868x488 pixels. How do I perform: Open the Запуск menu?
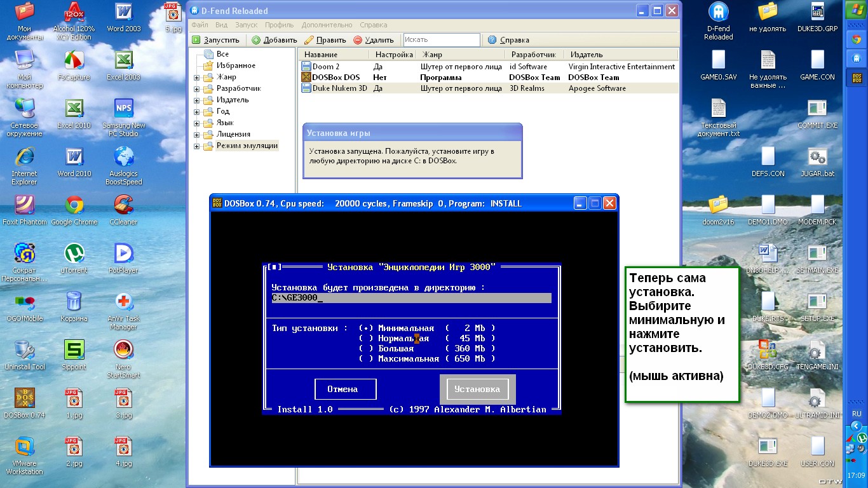point(246,25)
